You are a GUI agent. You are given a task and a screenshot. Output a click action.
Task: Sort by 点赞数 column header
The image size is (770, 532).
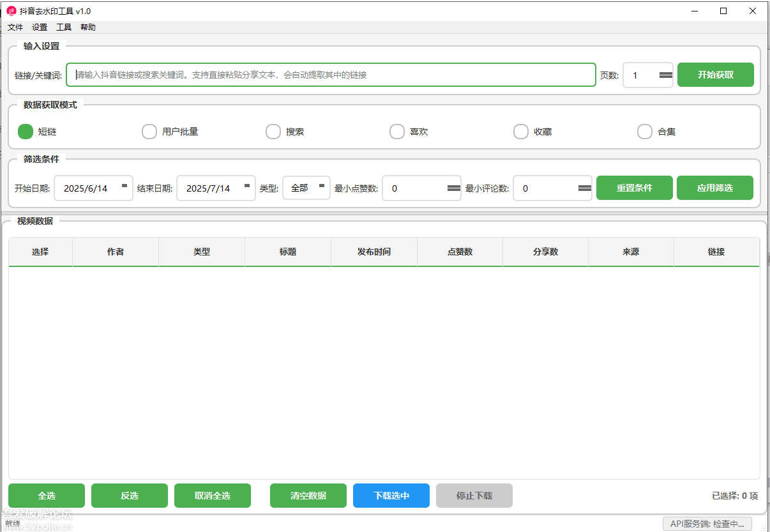(x=460, y=252)
